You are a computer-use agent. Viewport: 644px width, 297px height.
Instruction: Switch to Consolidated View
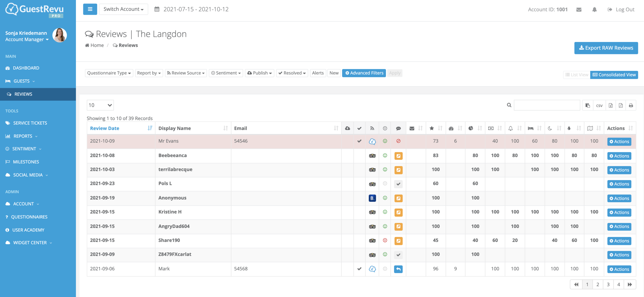point(614,75)
